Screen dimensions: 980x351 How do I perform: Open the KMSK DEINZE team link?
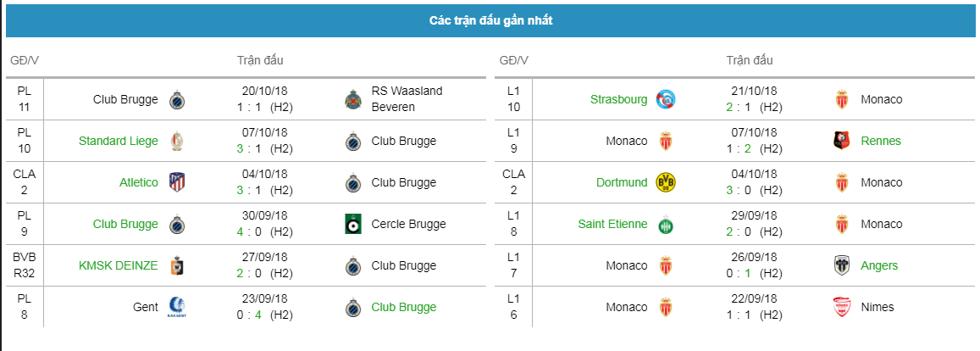(x=119, y=265)
